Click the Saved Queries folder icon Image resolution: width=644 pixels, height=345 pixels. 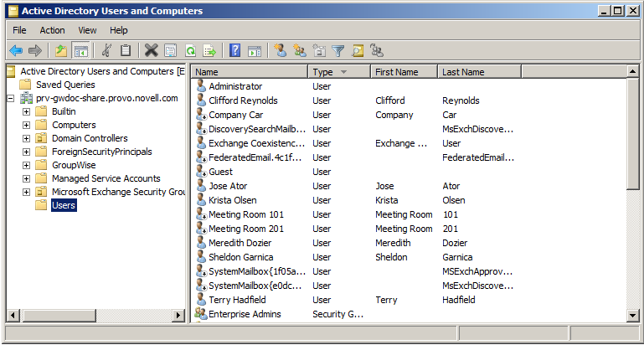(25, 85)
